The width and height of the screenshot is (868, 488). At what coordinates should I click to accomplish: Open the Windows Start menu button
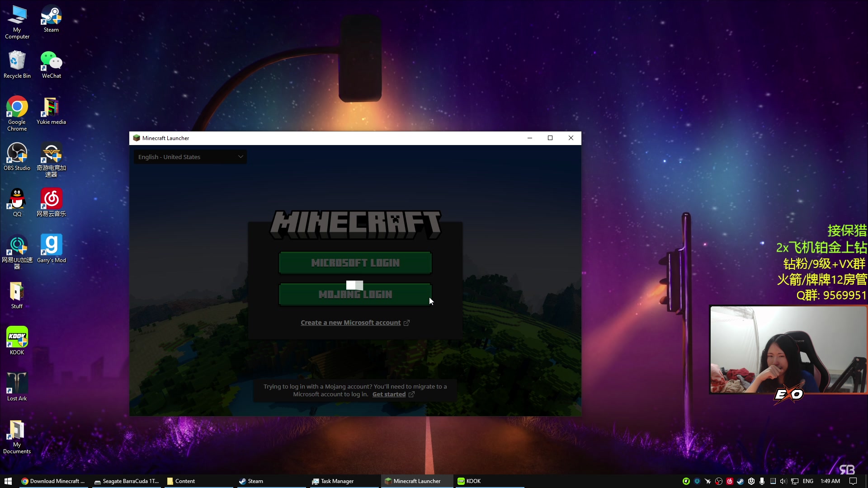[8, 481]
